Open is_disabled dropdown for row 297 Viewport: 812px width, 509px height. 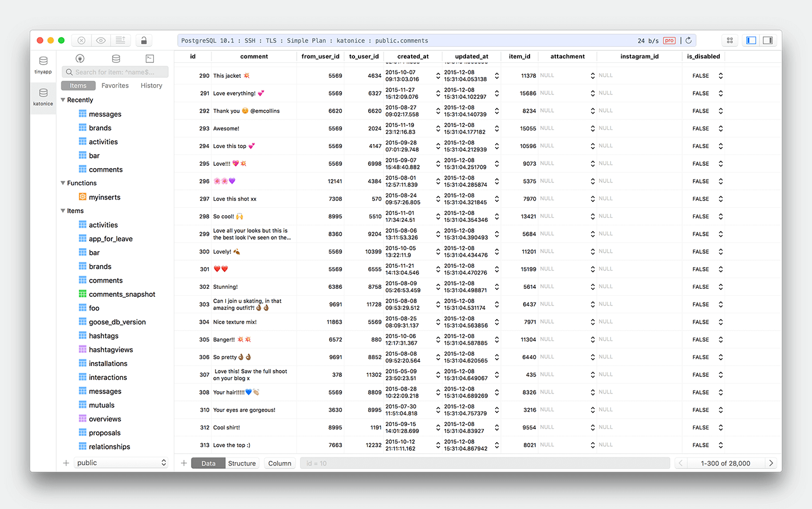coord(721,199)
